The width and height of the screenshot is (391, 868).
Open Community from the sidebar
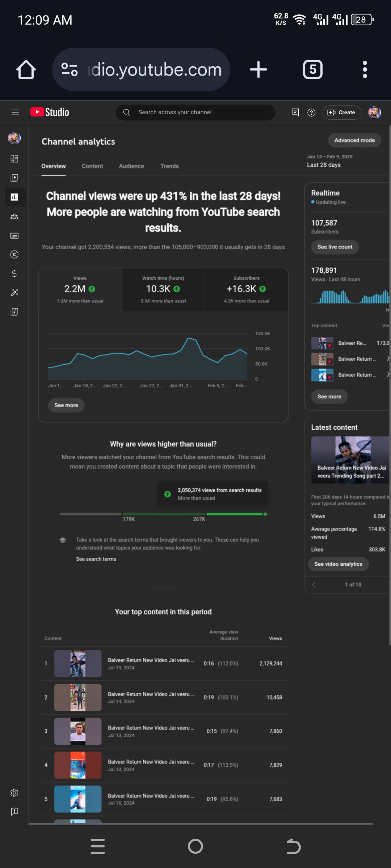tap(14, 216)
